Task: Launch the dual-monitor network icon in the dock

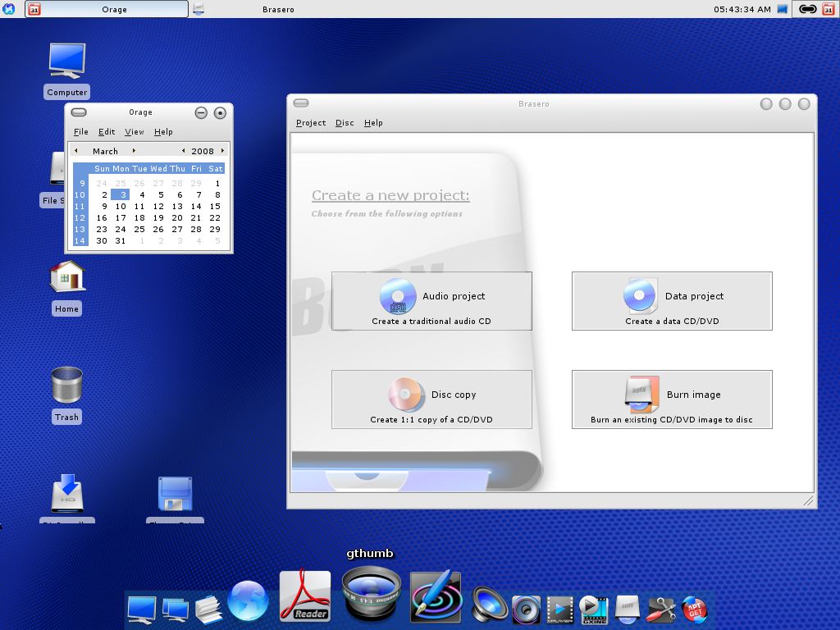Action: tap(176, 610)
